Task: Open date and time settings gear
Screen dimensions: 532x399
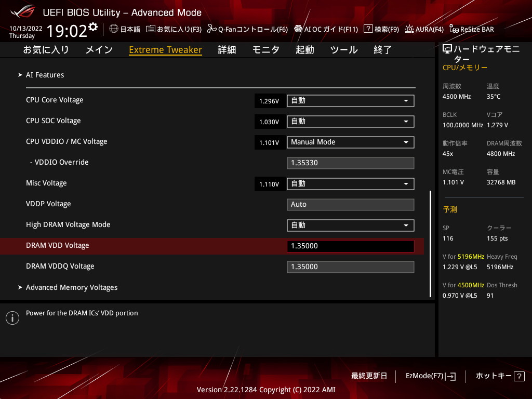Action: pyautogui.click(x=93, y=27)
